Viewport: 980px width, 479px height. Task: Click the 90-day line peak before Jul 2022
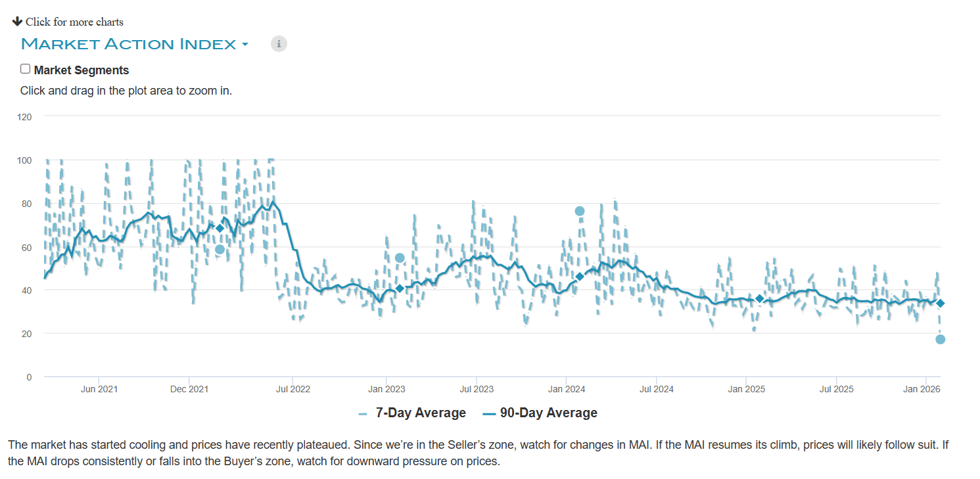[273, 202]
